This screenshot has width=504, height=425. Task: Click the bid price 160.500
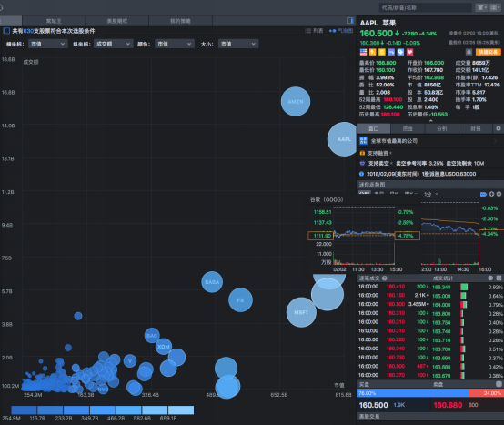(373, 405)
